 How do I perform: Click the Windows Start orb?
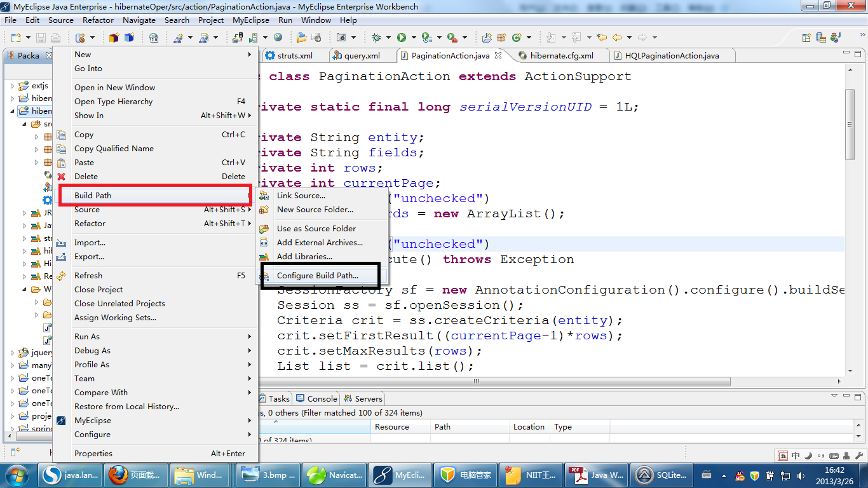pyautogui.click(x=16, y=475)
